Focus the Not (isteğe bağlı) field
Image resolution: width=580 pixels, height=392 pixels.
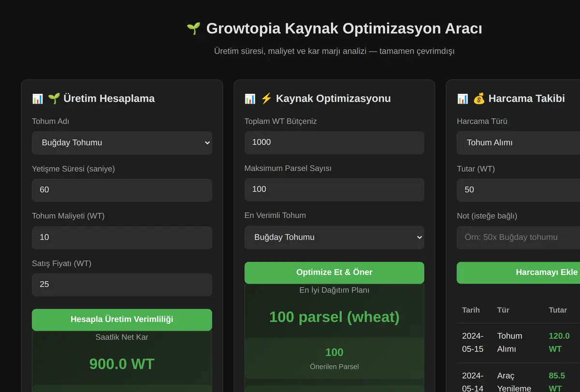518,237
